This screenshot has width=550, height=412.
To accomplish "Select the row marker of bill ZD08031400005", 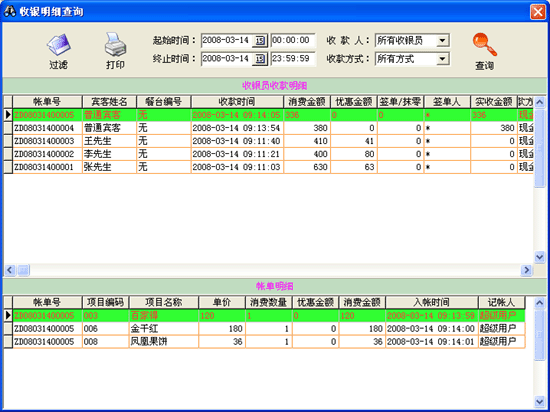I will (8, 115).
